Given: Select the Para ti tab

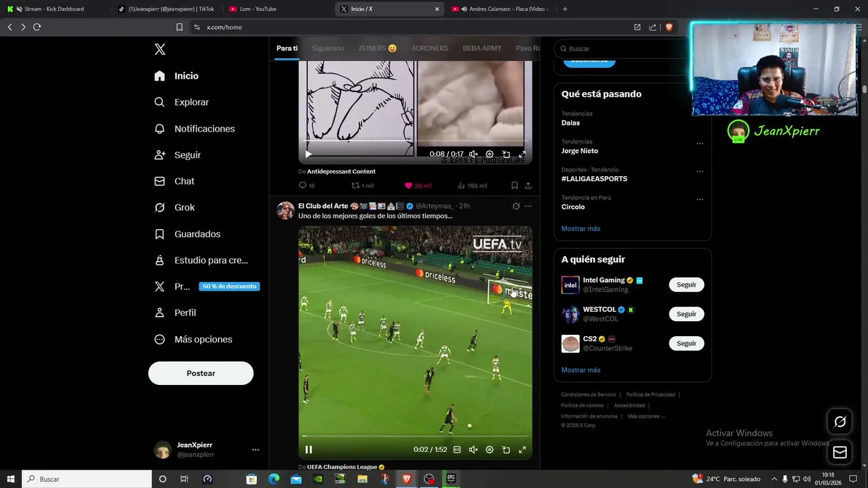Looking at the screenshot, I should [287, 48].
